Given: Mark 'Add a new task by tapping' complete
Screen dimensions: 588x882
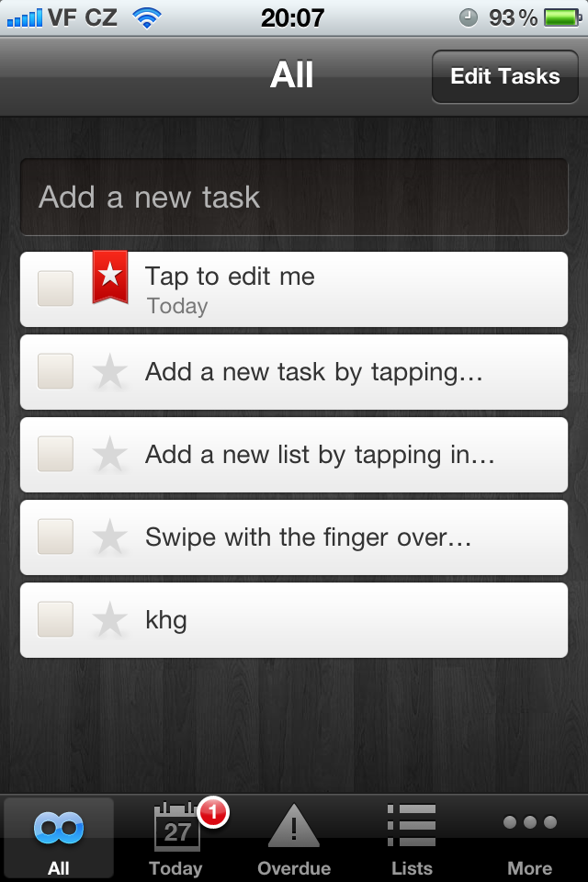Looking at the screenshot, I should click(x=55, y=371).
